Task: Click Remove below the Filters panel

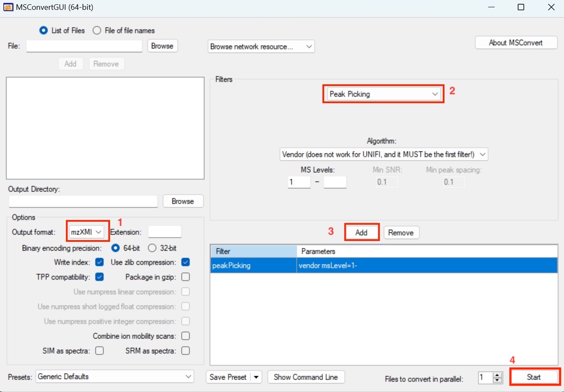Action: pos(401,232)
